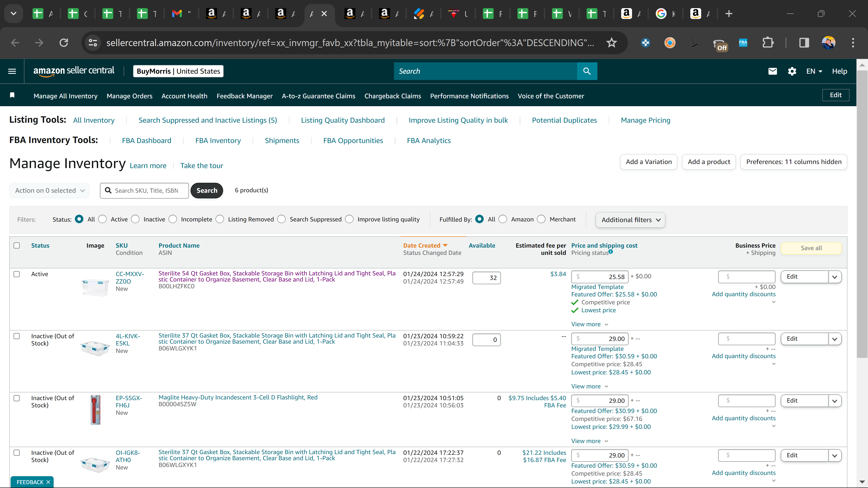Screen dimensions: 868x488
Task: Reload the page with refresh icon
Action: 64,43
